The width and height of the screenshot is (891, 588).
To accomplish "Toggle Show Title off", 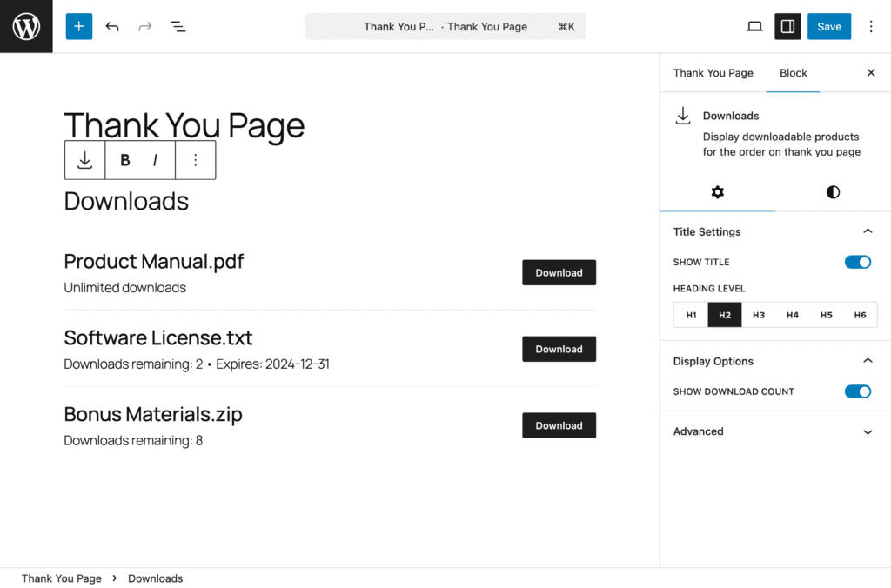I will click(858, 262).
